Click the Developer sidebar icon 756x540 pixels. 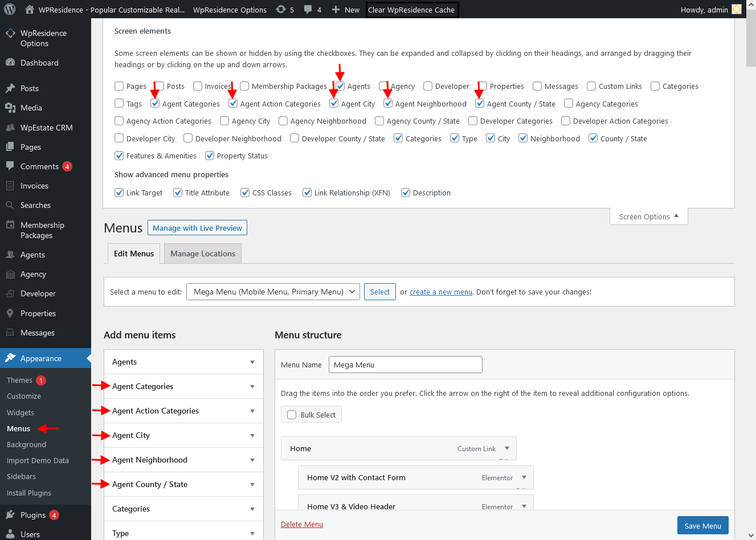(x=10, y=293)
